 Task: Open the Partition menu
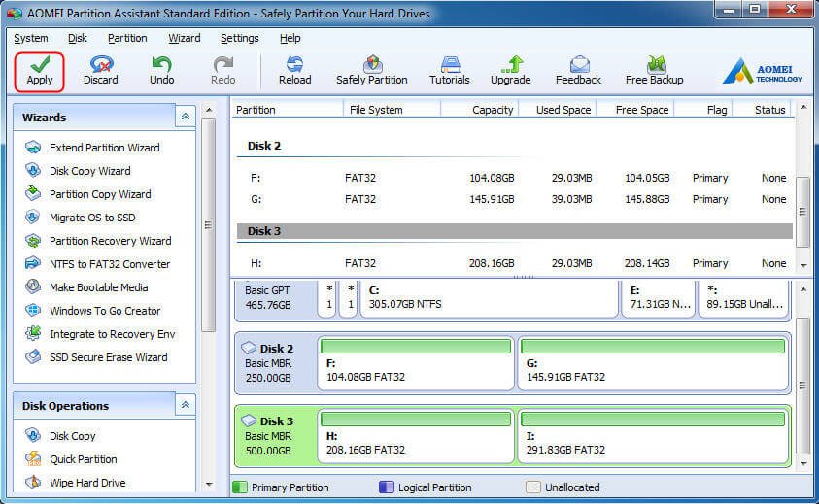click(127, 38)
